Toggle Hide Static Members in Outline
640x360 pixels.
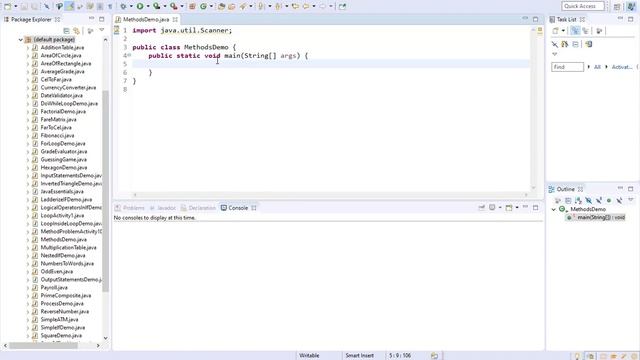[x=599, y=200]
